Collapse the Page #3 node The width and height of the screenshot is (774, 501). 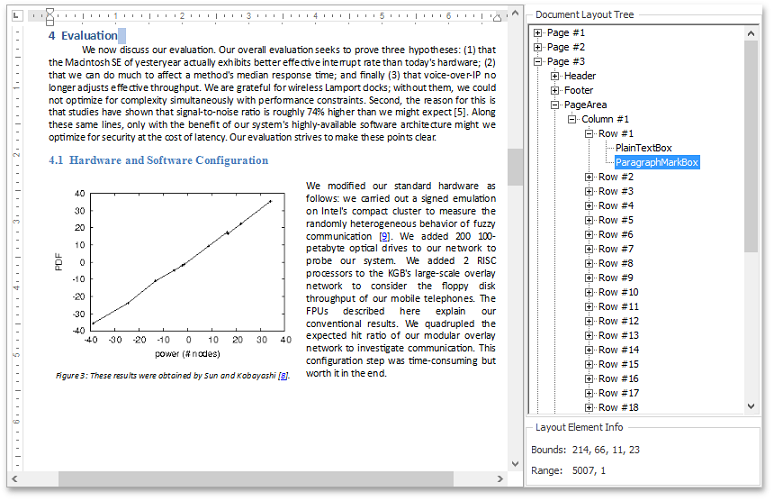point(538,62)
